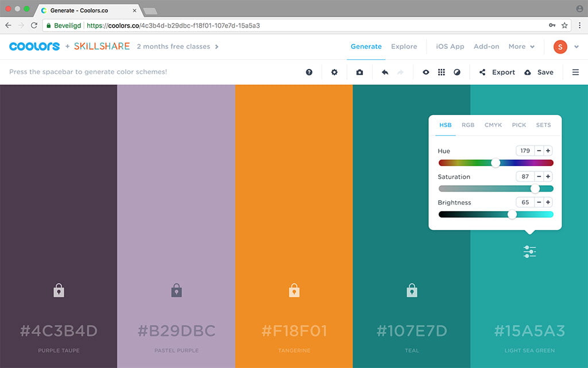Expand the Skillshare promo chevron
This screenshot has width=588, height=368.
(216, 47)
